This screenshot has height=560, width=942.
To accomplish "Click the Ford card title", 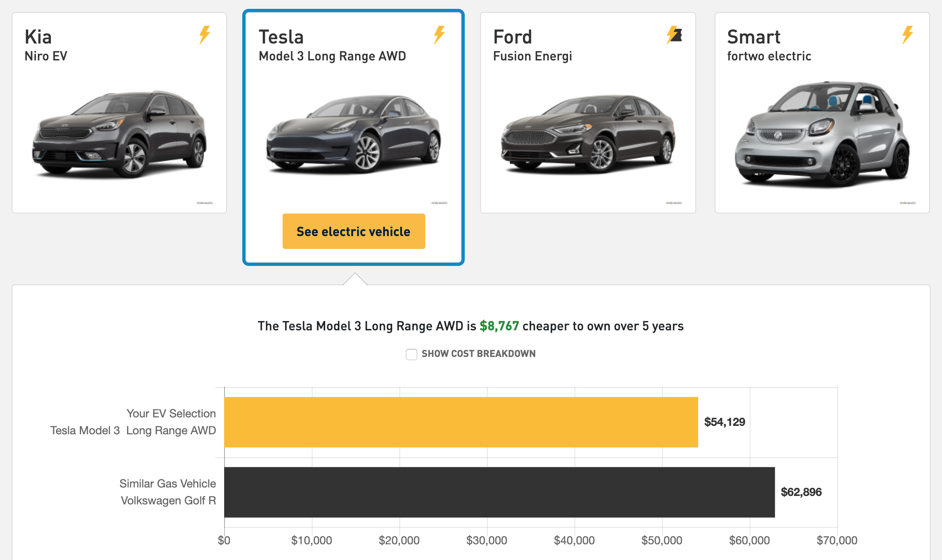I will [x=512, y=37].
